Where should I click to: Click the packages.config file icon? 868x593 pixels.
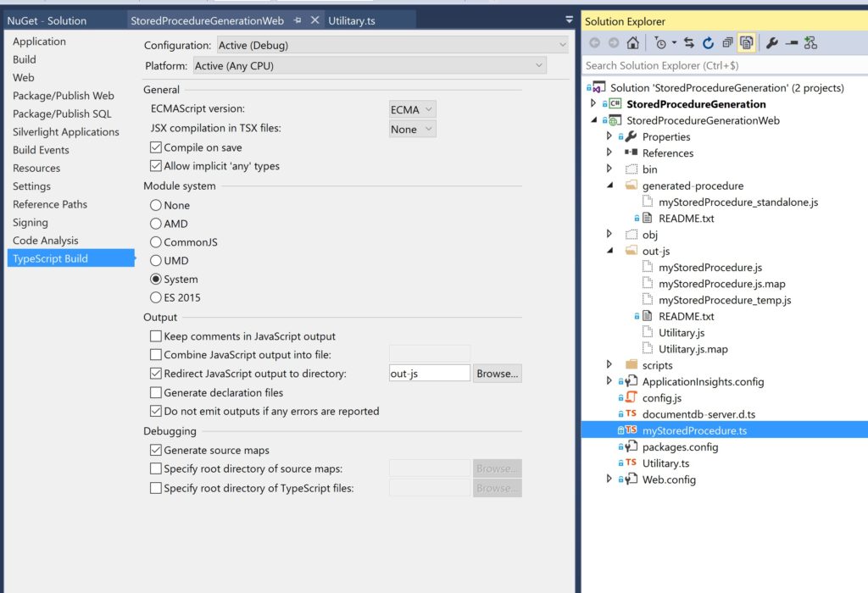coord(631,446)
